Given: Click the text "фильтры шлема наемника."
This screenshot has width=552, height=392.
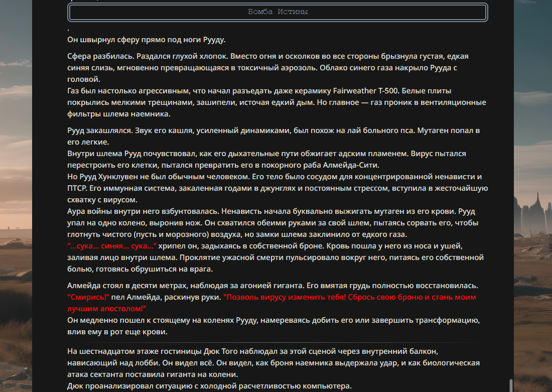Looking at the screenshot, I should pyautogui.click(x=118, y=114).
